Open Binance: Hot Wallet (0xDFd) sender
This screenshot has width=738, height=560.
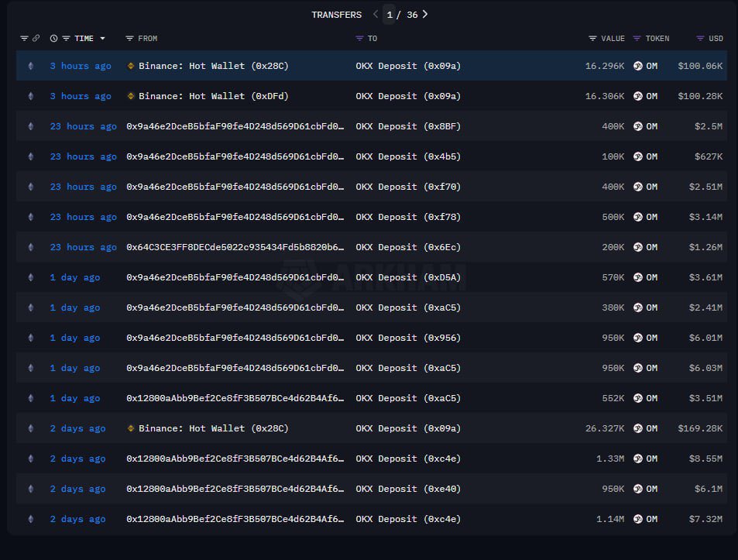[x=213, y=96]
